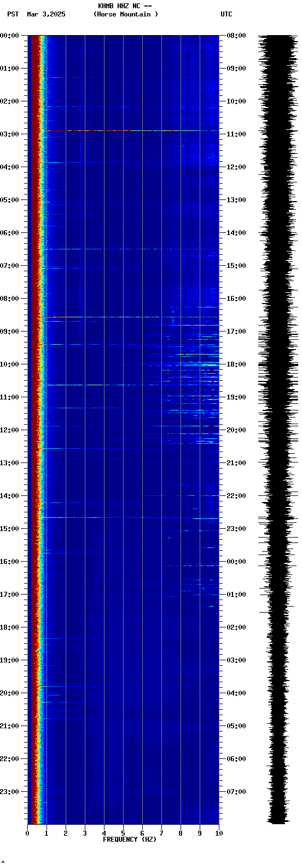Click frequency tick label 9

click(x=200, y=833)
